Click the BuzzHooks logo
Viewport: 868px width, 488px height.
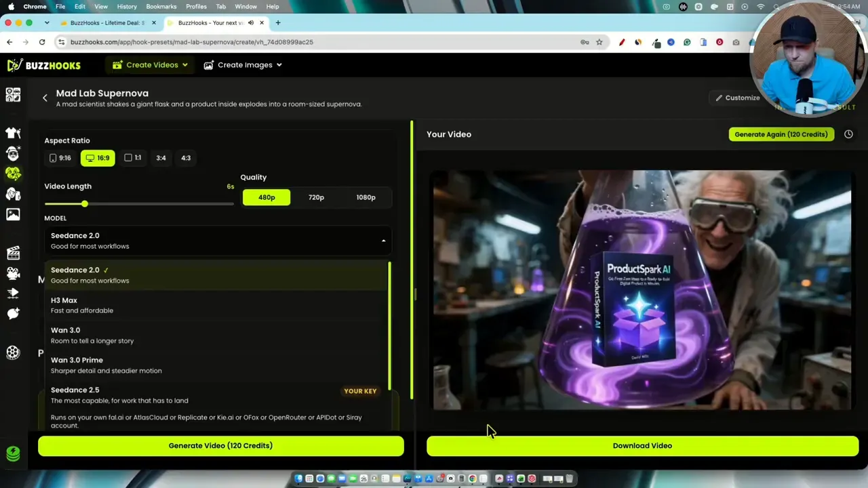point(44,65)
